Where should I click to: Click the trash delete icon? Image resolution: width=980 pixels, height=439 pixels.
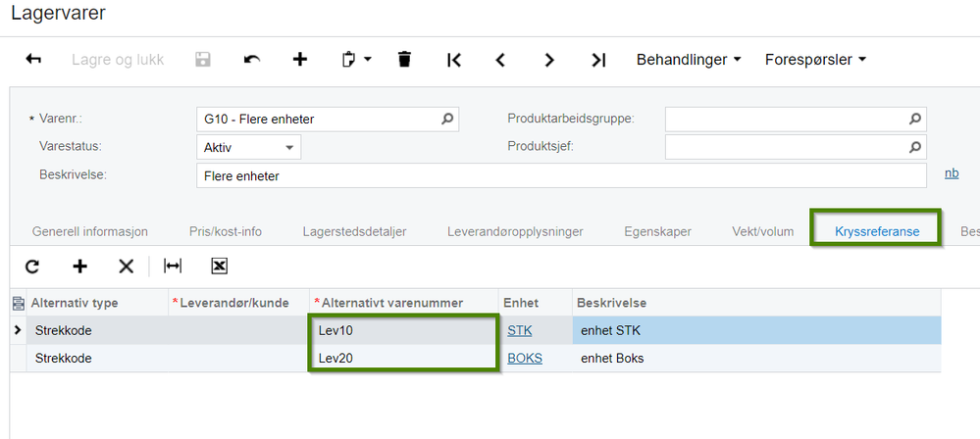(x=405, y=60)
